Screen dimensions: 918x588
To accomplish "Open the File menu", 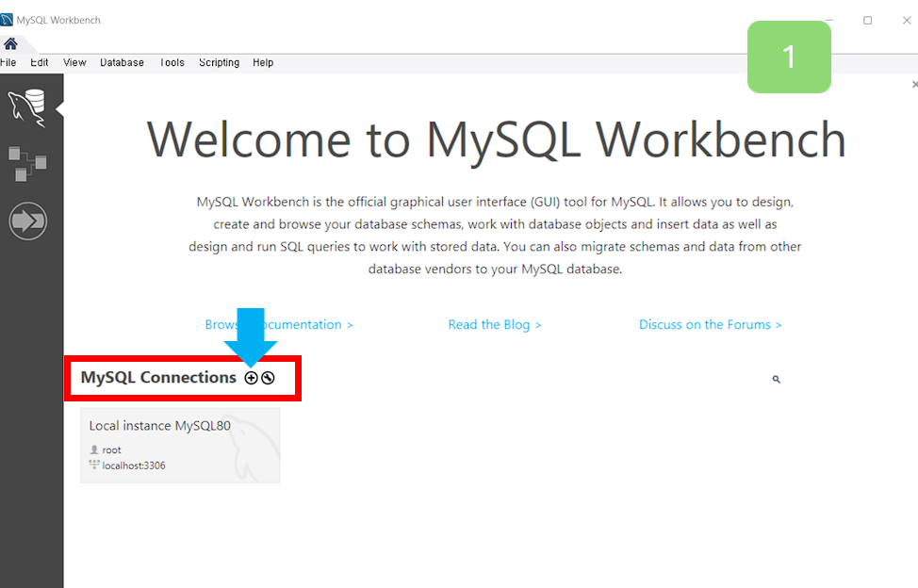I will coord(8,62).
